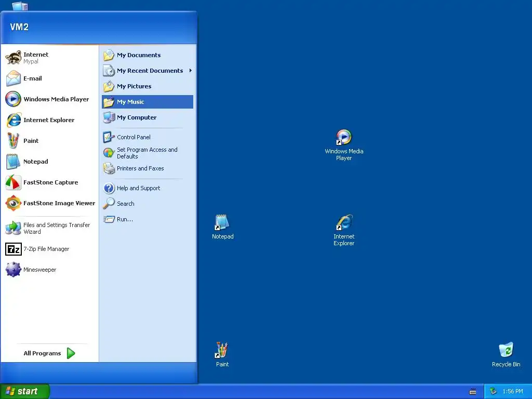Image resolution: width=532 pixels, height=399 pixels.
Task: Click the 1:56 PM clock
Action: 513,392
